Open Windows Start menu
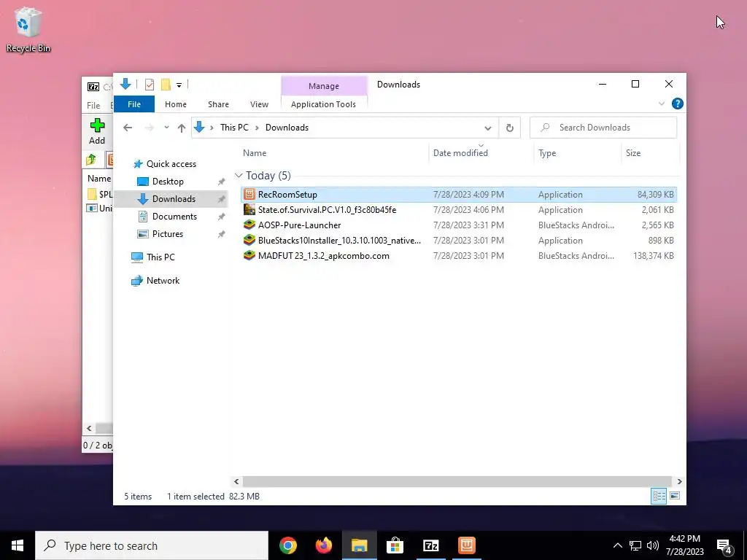Viewport: 747px width, 560px height. [x=18, y=545]
